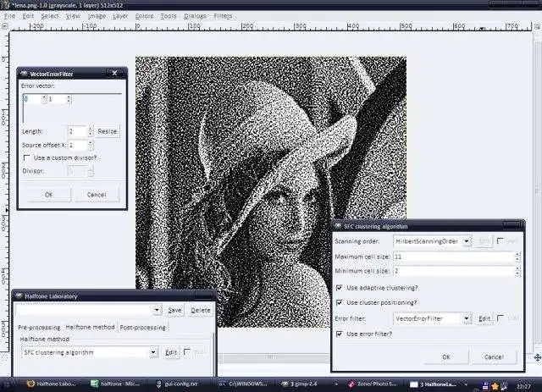Click Delete in Halftone Laboratory
This screenshot has height=392, width=542.
[201, 310]
